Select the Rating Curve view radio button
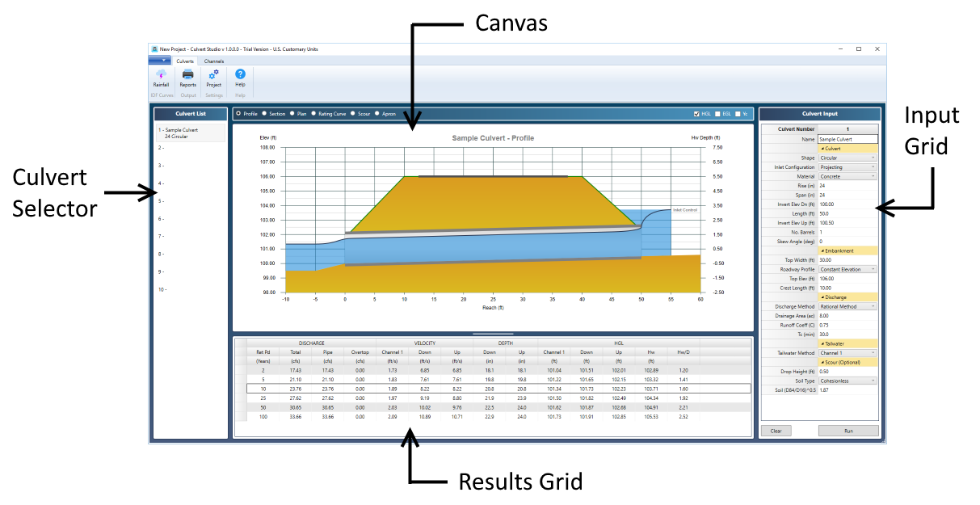The image size is (980, 505). click(x=313, y=114)
